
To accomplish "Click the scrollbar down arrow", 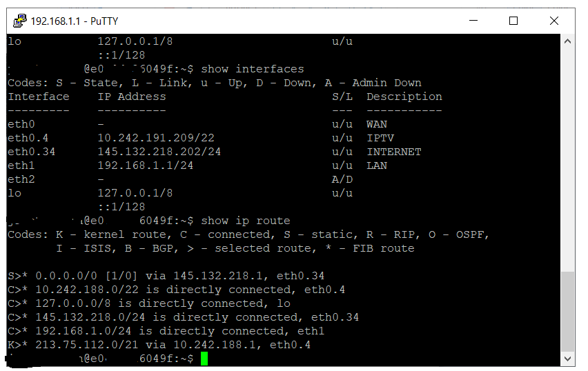I will click(x=568, y=359).
